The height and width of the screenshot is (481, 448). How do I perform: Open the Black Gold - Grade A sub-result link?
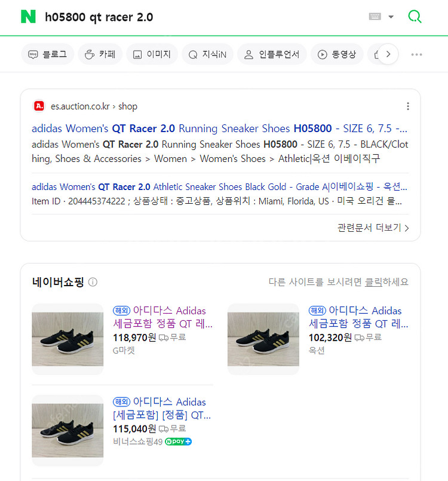coord(220,187)
